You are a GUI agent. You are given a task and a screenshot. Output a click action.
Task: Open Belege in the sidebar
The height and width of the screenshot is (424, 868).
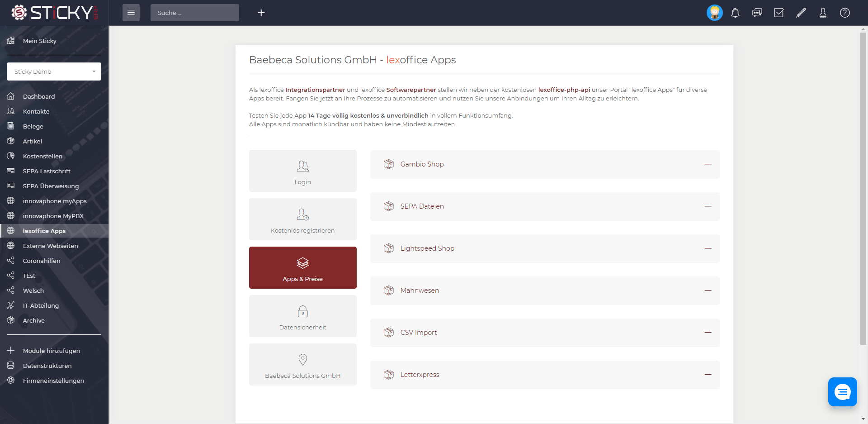pyautogui.click(x=54, y=126)
